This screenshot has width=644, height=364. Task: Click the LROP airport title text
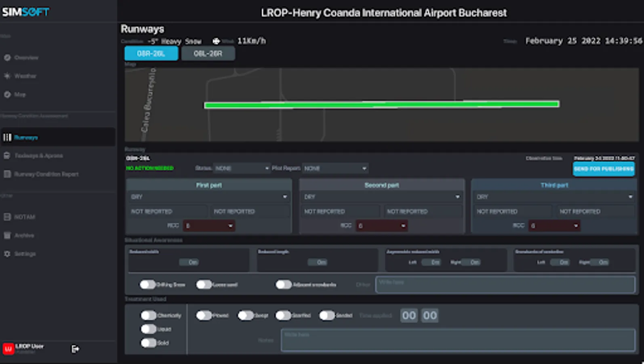(x=384, y=13)
